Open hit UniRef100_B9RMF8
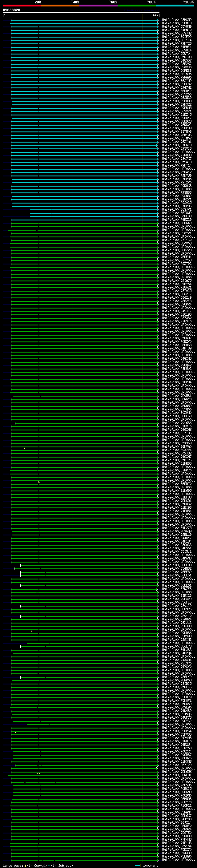The width and height of the screenshot is (197, 868). [177, 23]
